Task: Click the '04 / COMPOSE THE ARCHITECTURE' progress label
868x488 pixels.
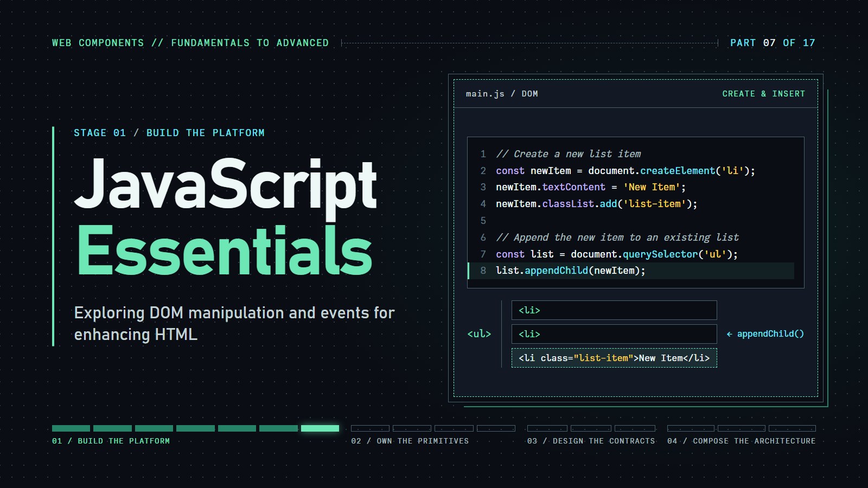Action: coord(742,441)
